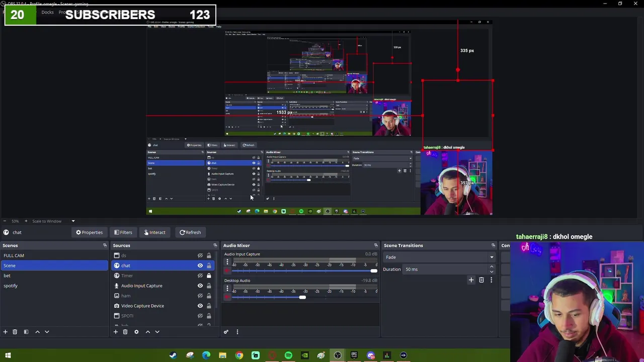644x362 pixels.
Task: Add a scene transition with plus icon
Action: tap(471, 280)
